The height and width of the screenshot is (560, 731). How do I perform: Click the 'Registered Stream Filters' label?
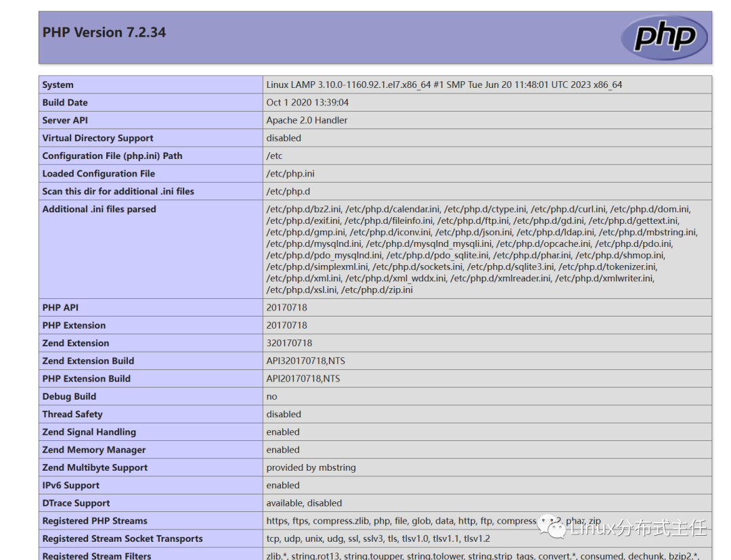click(97, 555)
